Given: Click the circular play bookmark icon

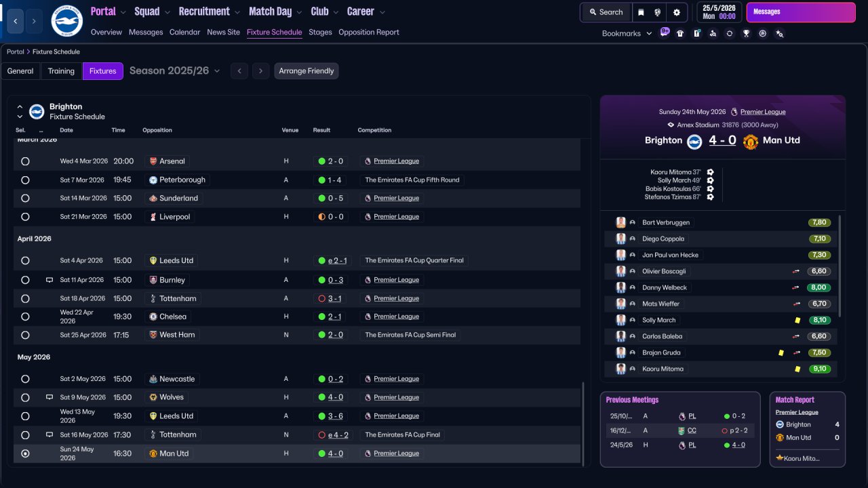Looking at the screenshot, I should [763, 33].
